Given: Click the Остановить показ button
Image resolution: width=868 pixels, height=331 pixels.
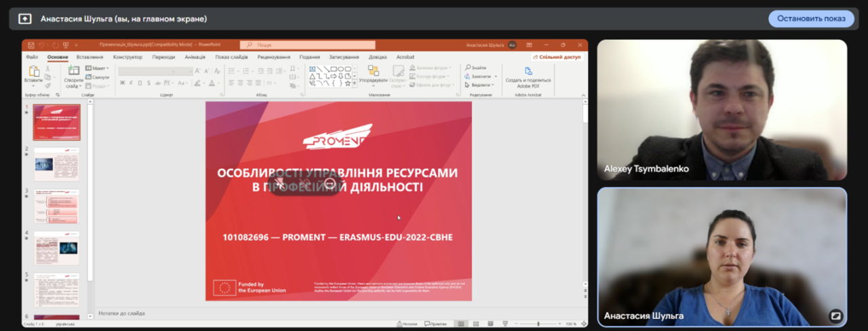Looking at the screenshot, I should click(x=811, y=18).
